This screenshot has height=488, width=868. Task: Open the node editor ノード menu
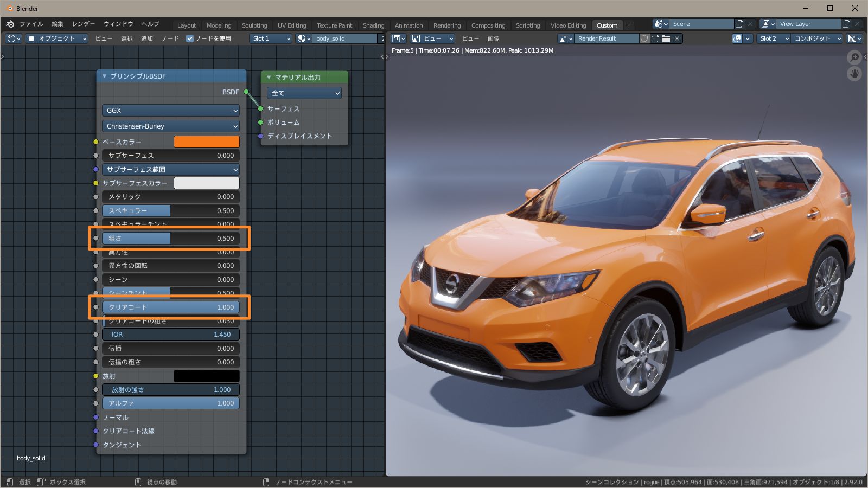click(x=170, y=38)
